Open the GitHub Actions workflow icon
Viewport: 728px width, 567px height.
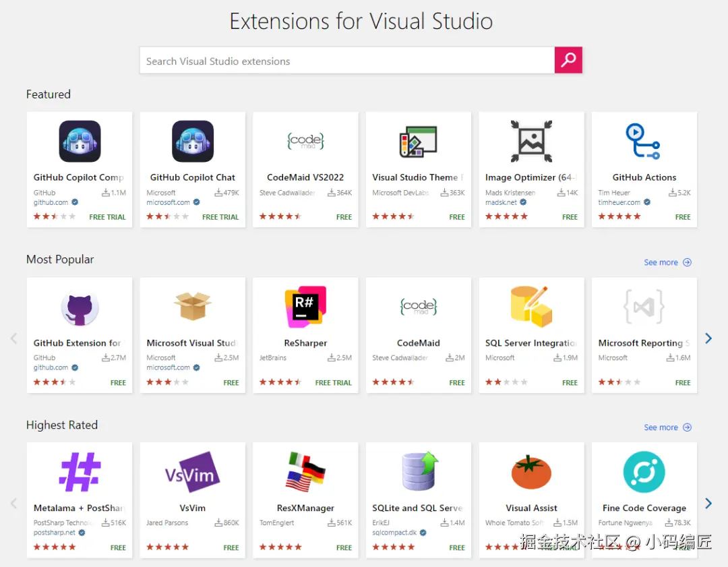[643, 141]
